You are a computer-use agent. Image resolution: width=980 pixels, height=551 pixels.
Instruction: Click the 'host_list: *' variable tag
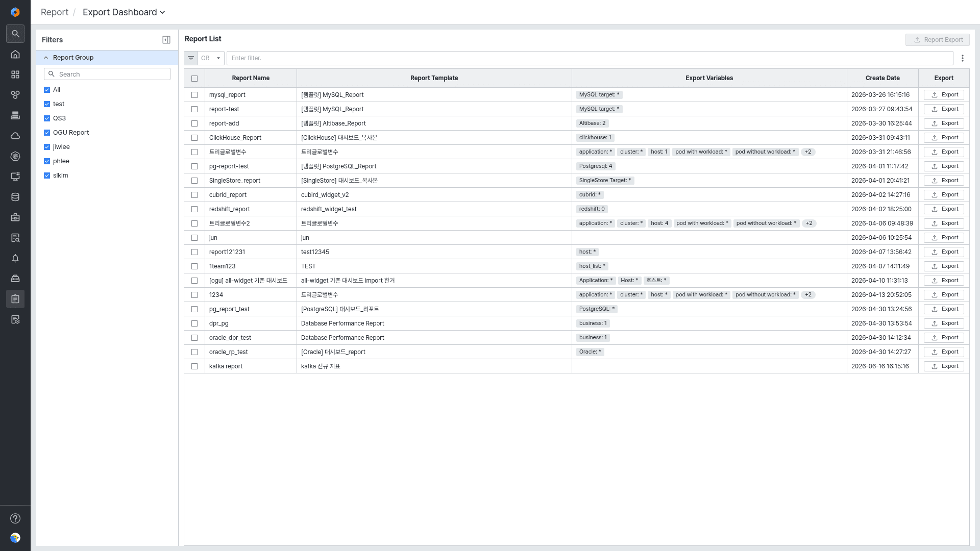(592, 266)
